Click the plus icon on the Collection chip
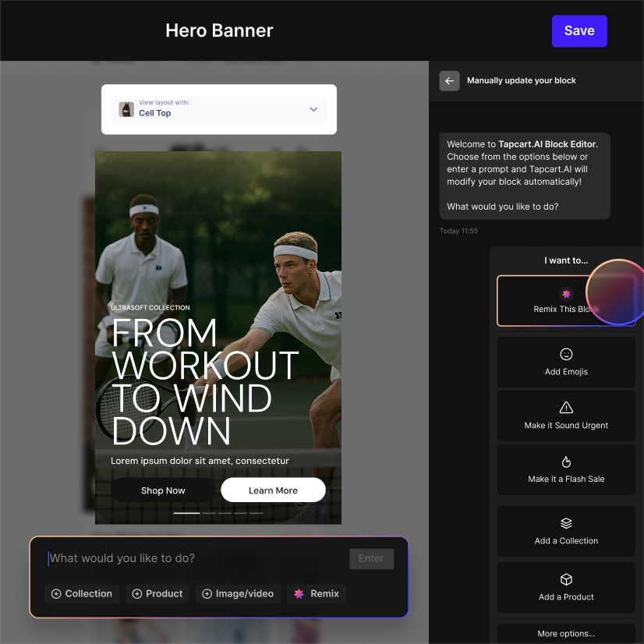The image size is (644, 644). (x=56, y=594)
